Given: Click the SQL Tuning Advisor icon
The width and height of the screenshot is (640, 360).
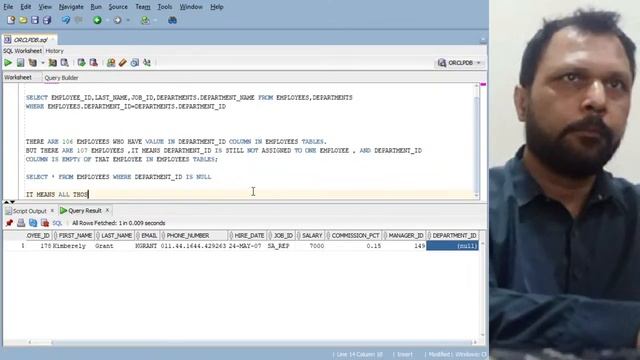Looking at the screenshot, I should pyautogui.click(x=64, y=62).
